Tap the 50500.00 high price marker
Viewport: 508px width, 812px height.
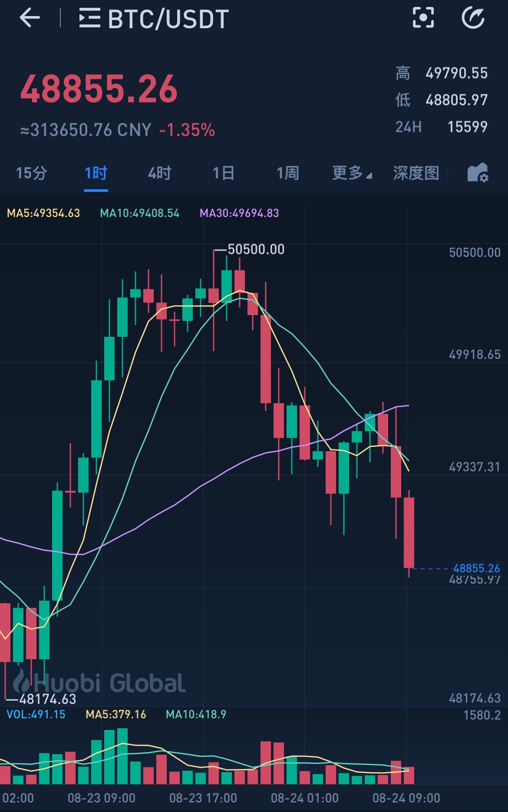[x=256, y=250]
